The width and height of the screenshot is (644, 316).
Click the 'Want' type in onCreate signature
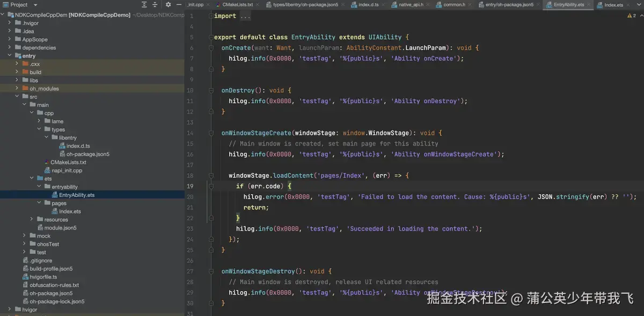(x=284, y=48)
